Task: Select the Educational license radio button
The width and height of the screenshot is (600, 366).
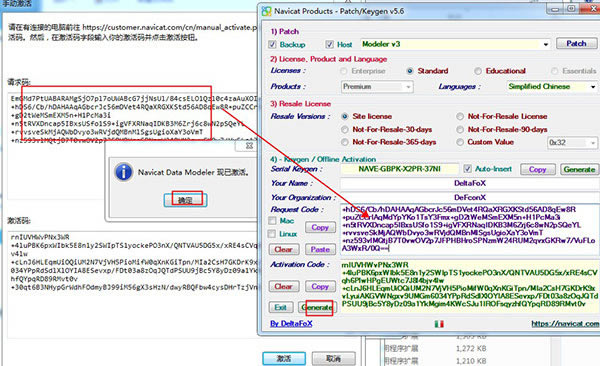Action: coord(478,71)
